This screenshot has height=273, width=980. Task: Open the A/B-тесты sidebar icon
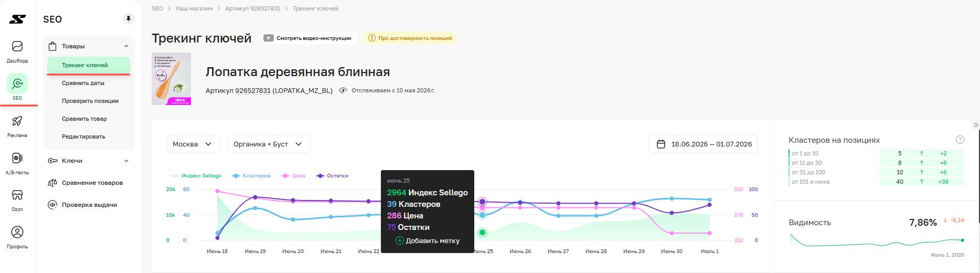tap(17, 158)
